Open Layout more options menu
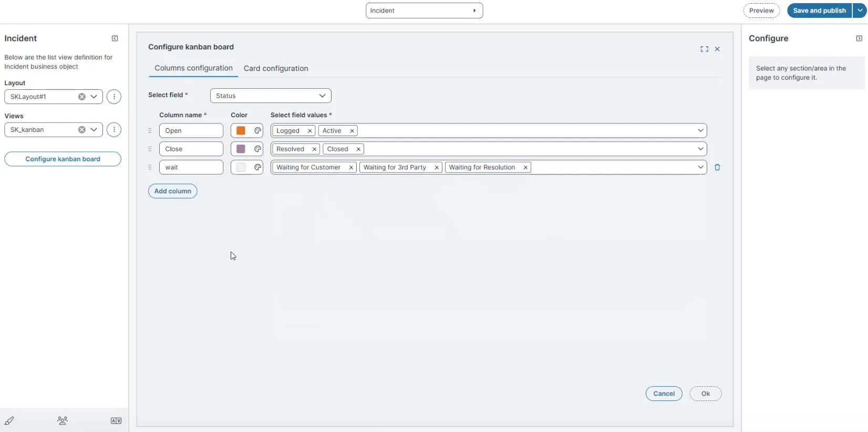The height and width of the screenshot is (432, 868). click(x=114, y=97)
